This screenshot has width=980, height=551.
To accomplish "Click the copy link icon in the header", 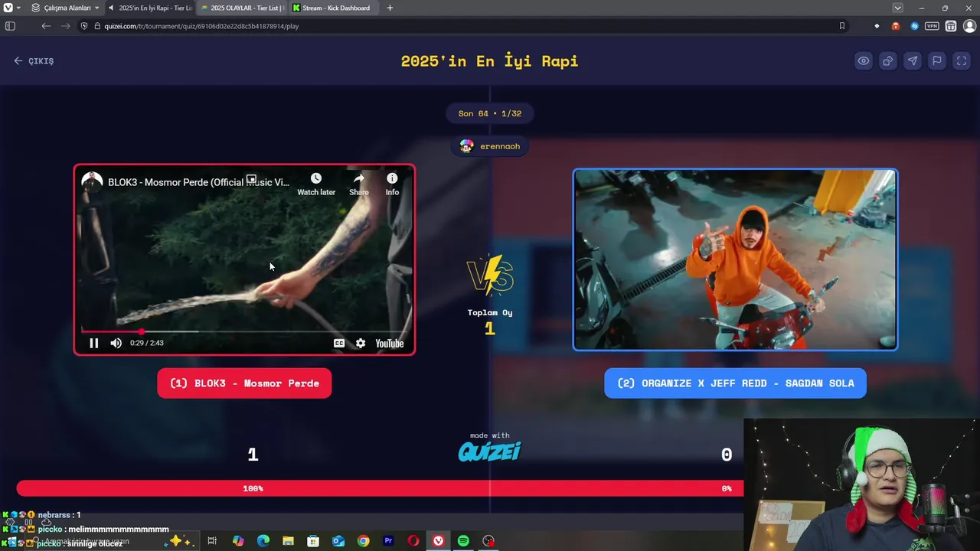I will 888,61.
